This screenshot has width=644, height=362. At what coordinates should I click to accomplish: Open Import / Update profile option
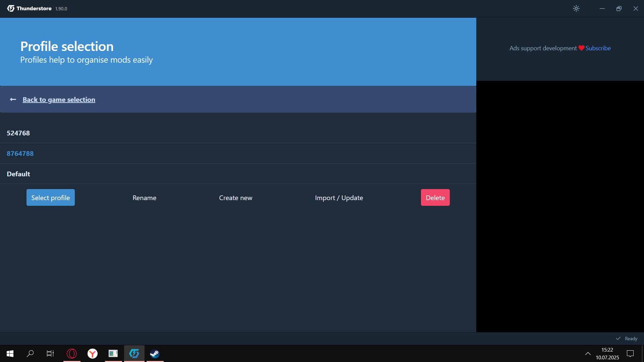(x=339, y=198)
